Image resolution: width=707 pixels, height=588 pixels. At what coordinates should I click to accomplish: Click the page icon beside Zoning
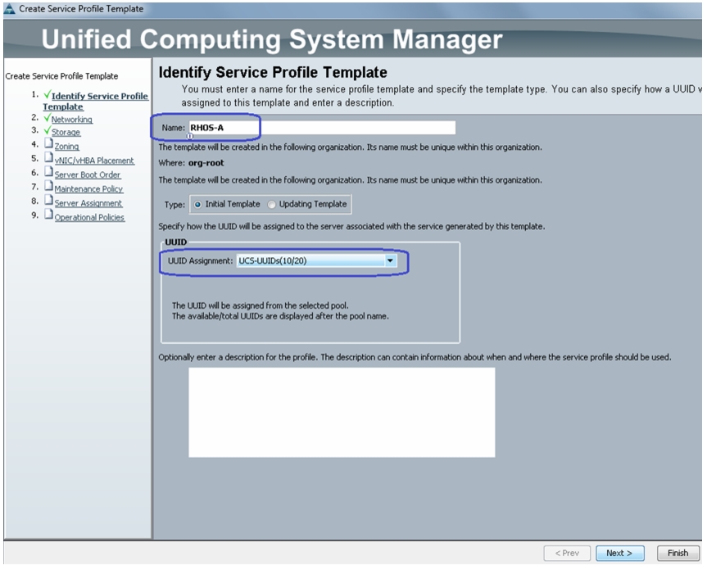pos(48,144)
